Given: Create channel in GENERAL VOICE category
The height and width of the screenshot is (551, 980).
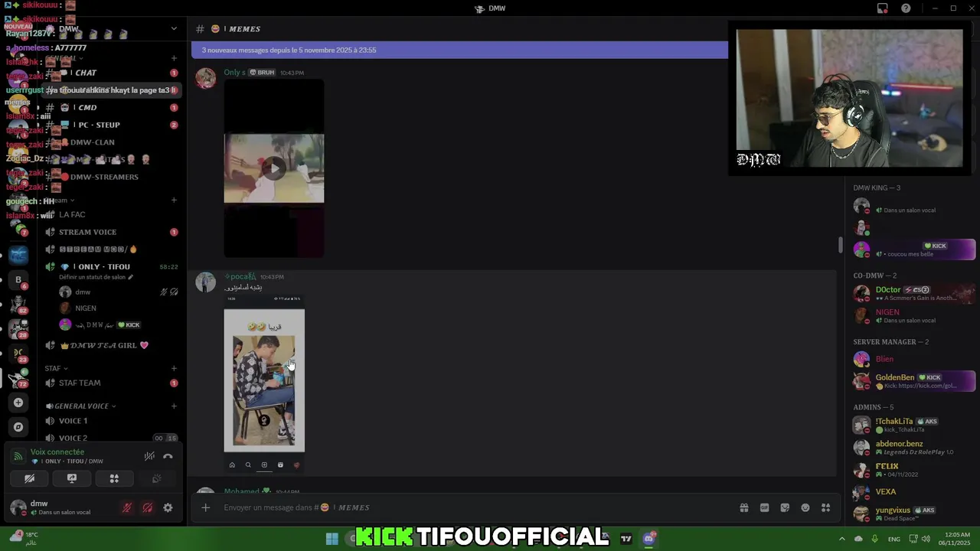Looking at the screenshot, I should (x=174, y=406).
